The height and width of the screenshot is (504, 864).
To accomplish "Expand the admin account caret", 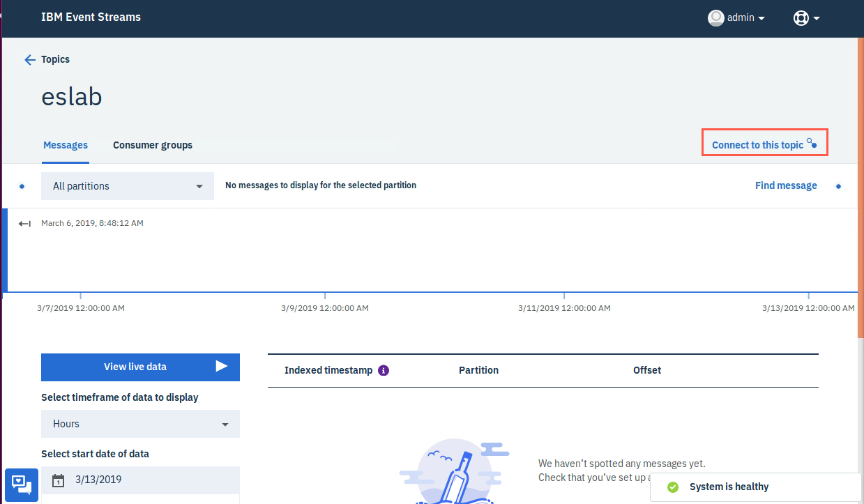I will click(x=761, y=19).
